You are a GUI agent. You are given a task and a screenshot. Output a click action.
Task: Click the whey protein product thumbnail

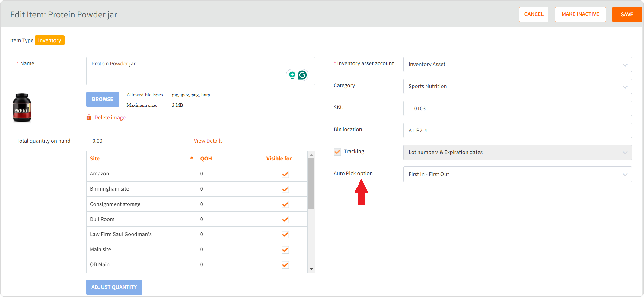pyautogui.click(x=22, y=108)
